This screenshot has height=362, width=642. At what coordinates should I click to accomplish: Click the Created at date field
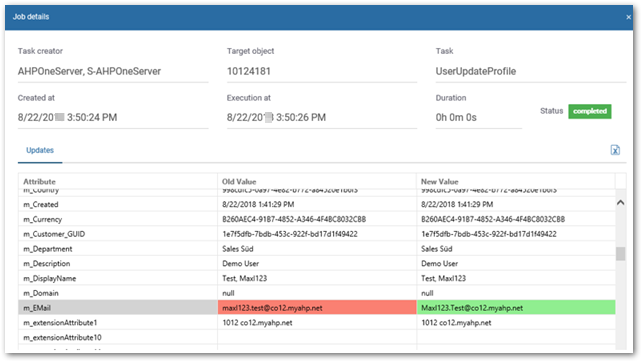coord(113,118)
